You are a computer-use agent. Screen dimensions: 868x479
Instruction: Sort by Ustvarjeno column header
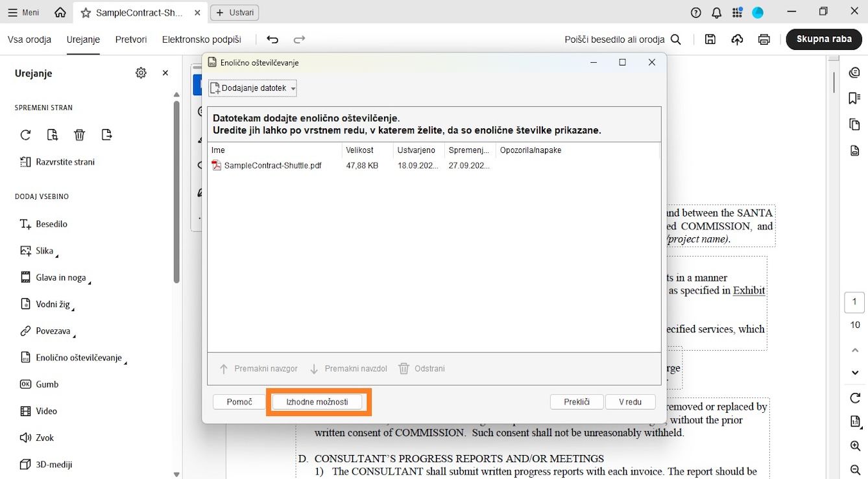point(419,150)
